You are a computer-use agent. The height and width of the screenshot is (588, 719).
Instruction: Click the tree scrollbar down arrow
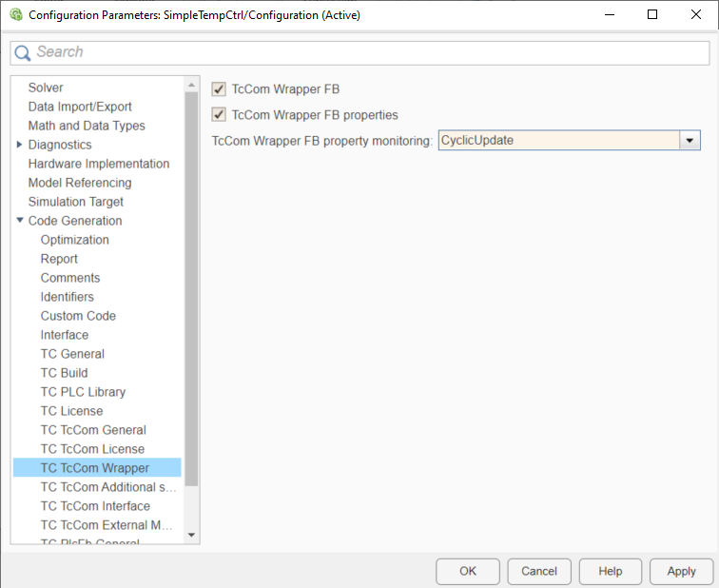192,535
